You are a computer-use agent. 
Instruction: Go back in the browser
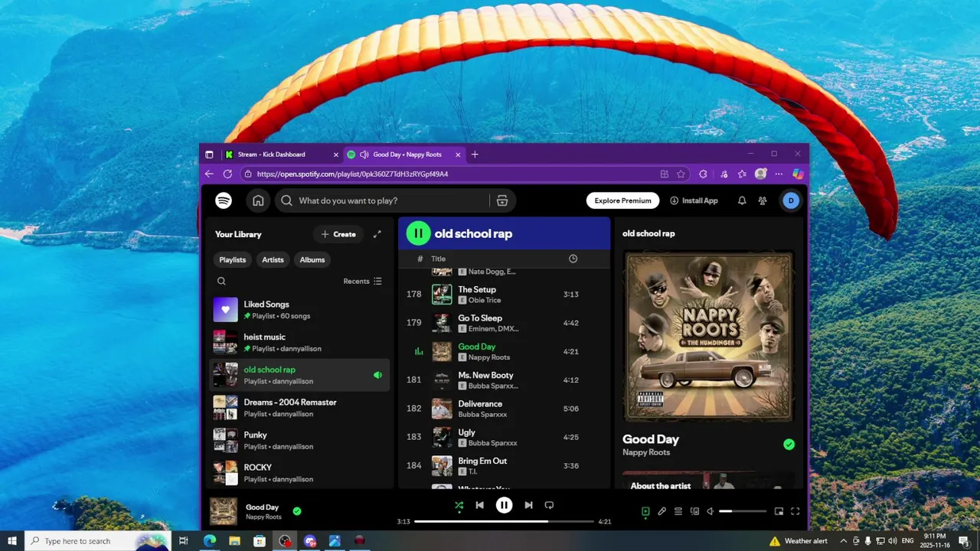tap(209, 174)
